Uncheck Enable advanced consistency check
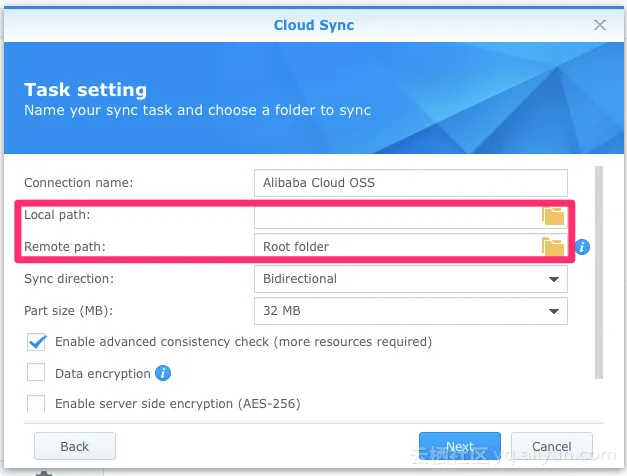The height and width of the screenshot is (476, 627). click(36, 342)
